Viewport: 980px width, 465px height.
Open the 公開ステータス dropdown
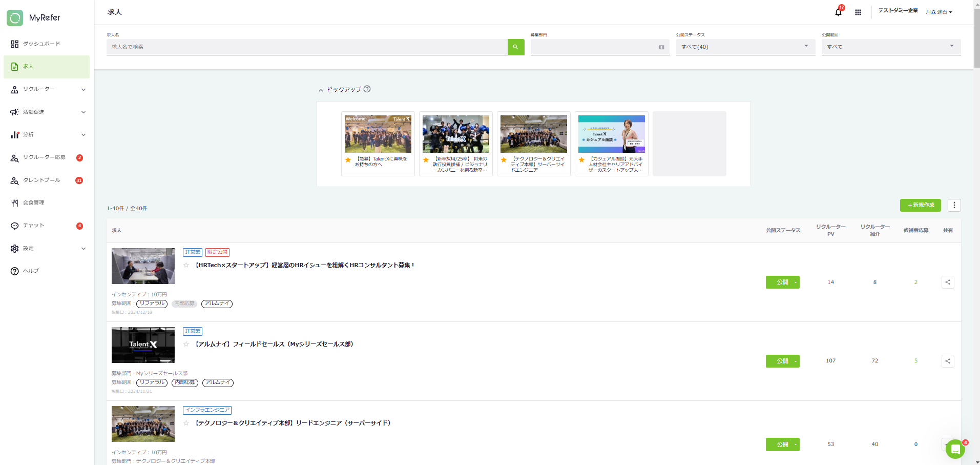click(805, 46)
